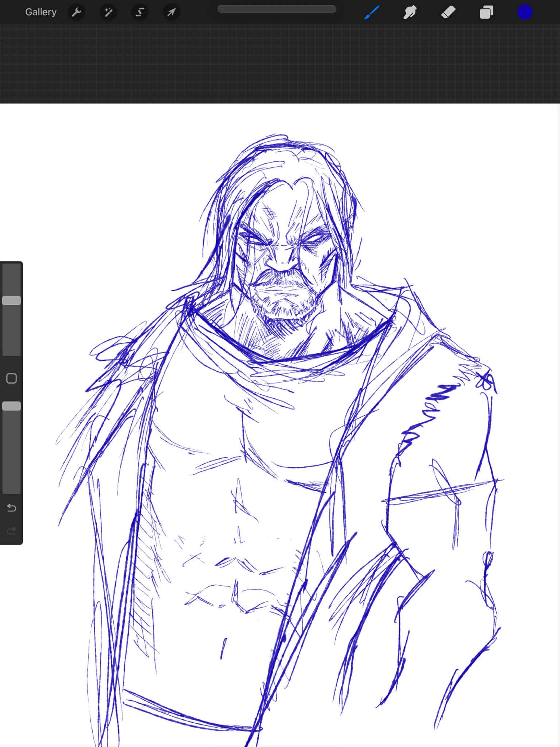Activate the Selection tool (S icon)
The width and height of the screenshot is (560, 747).
(x=140, y=12)
